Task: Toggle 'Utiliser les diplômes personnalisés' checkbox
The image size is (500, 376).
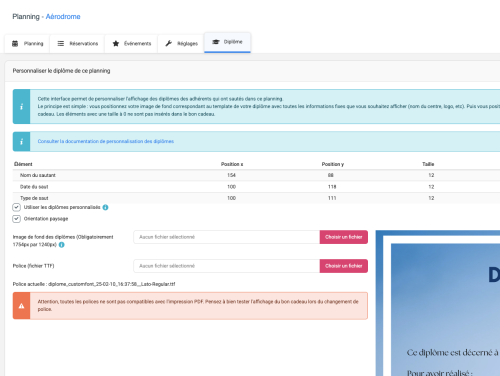Action: point(16,207)
